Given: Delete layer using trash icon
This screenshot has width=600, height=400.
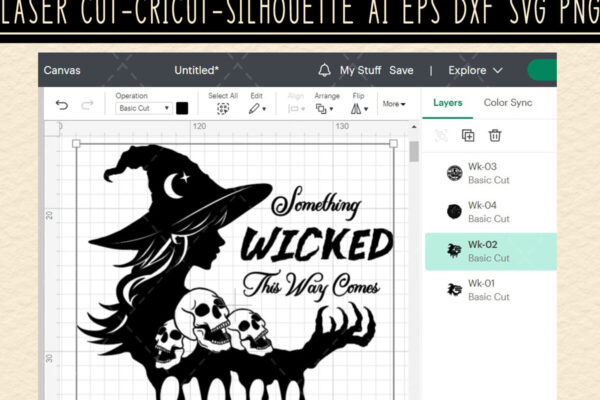Looking at the screenshot, I should coord(494,136).
